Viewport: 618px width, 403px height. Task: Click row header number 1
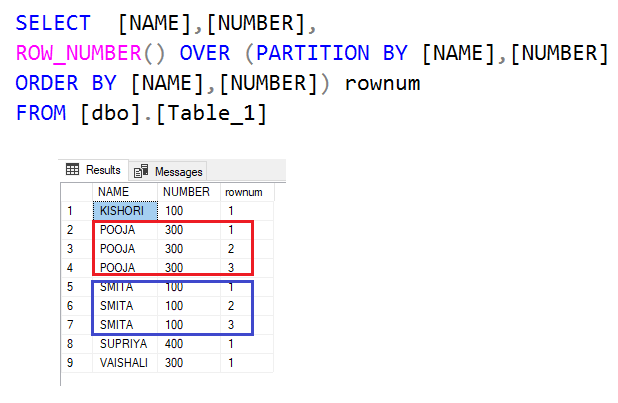77,211
